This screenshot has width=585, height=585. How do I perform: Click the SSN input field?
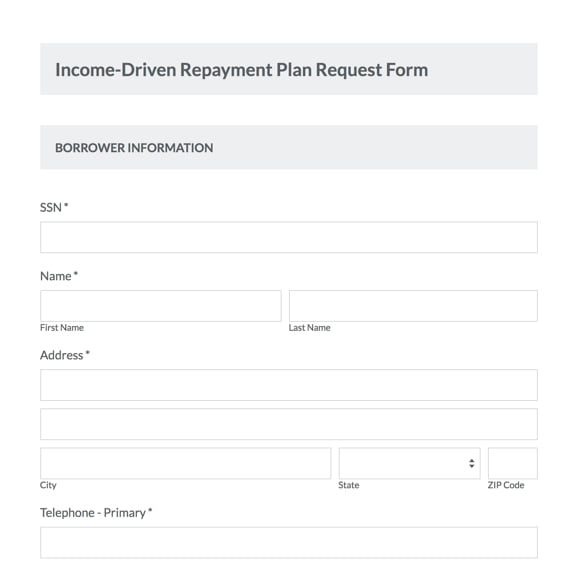tap(289, 237)
